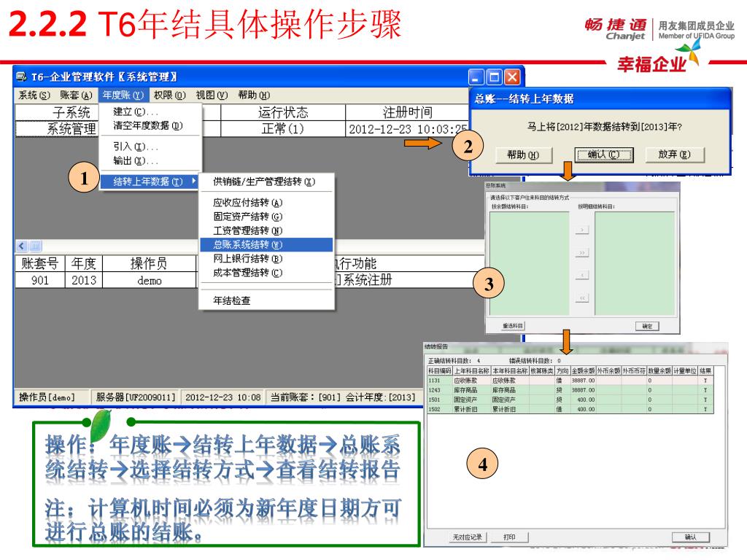Click the demo operator cell

pyautogui.click(x=149, y=281)
